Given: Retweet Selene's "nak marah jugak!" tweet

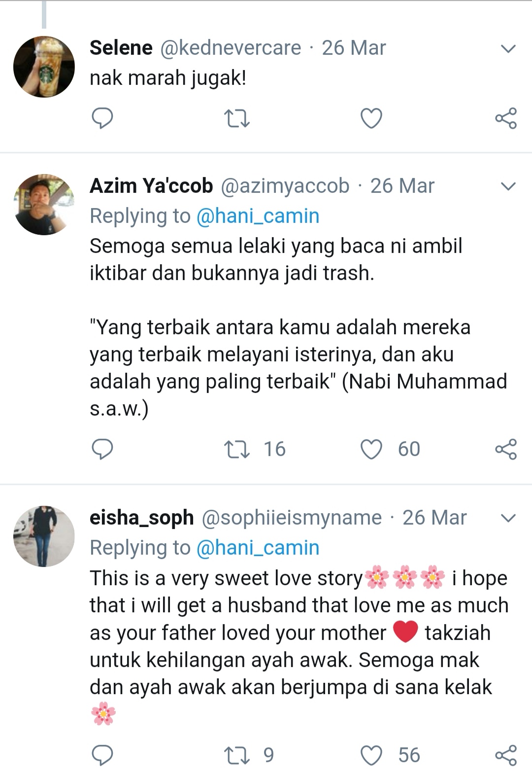Looking at the screenshot, I should [237, 119].
